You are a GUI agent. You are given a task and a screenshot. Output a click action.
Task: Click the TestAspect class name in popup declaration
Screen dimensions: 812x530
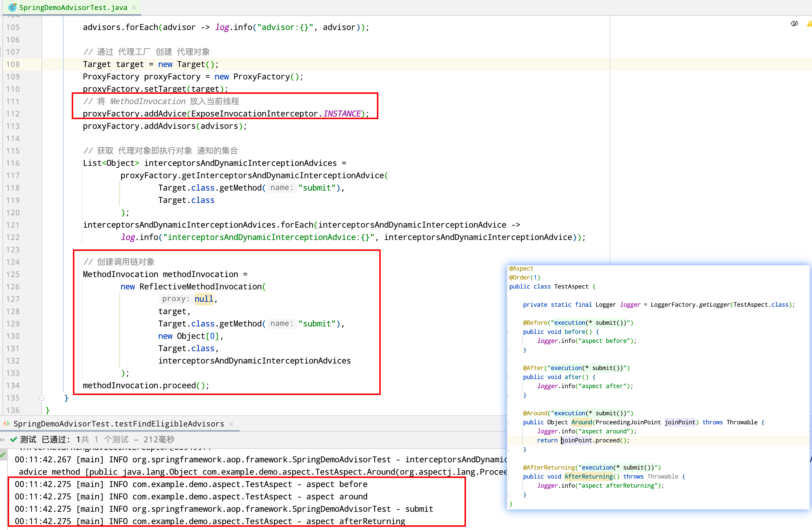coord(571,287)
